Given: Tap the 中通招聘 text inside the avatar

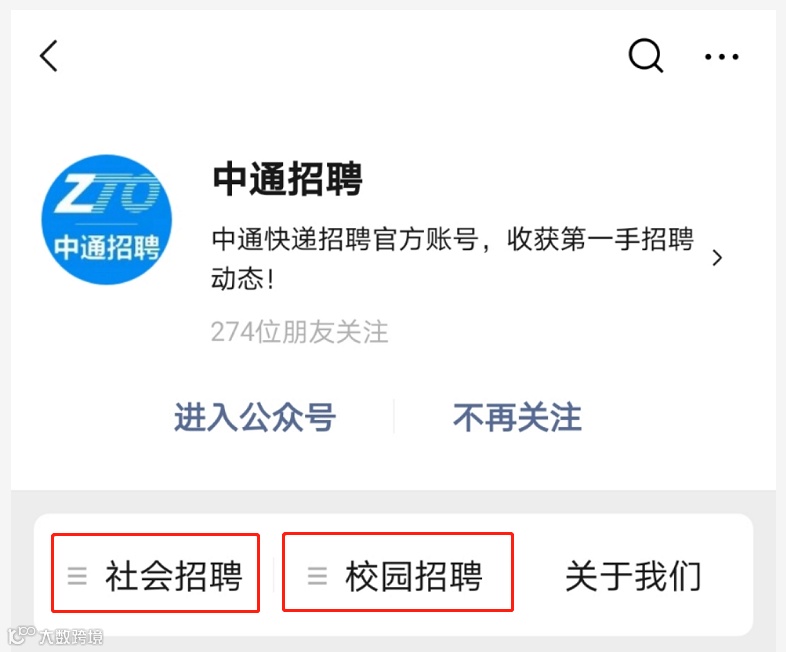Looking at the screenshot, I should (107, 247).
